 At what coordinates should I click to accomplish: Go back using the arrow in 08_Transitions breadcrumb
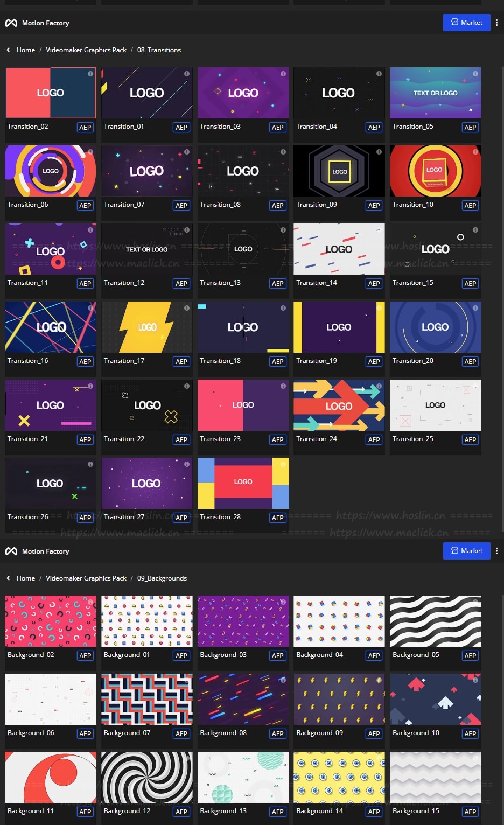tap(8, 50)
